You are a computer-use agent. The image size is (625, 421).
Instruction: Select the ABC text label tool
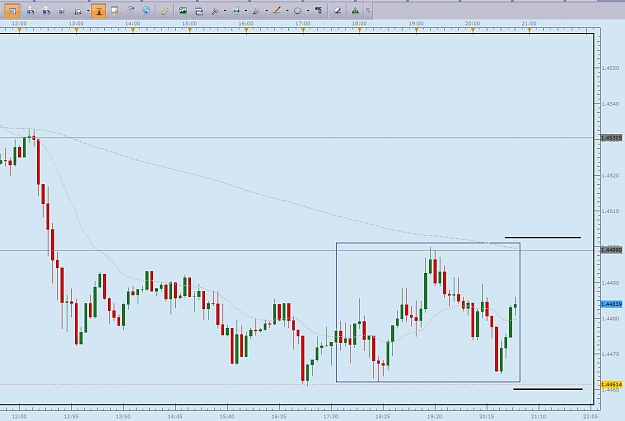318,11
